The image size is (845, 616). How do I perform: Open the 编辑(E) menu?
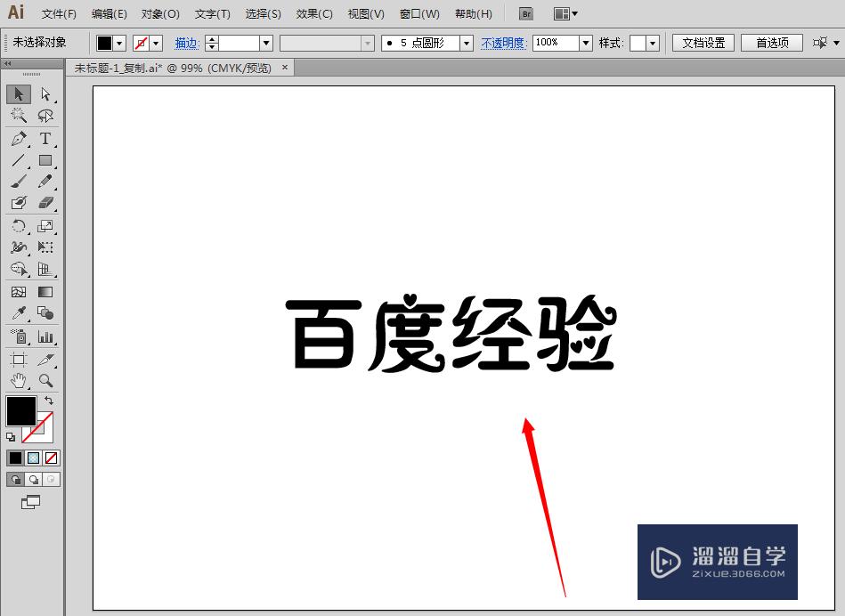point(109,14)
